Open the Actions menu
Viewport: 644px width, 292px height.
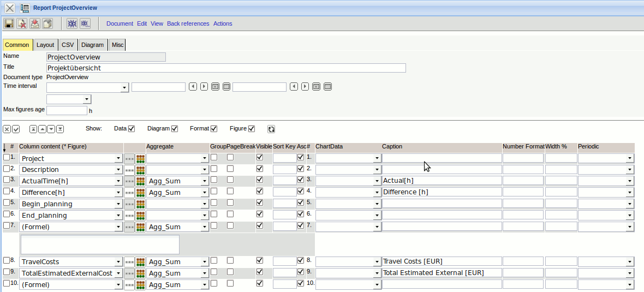pos(223,23)
